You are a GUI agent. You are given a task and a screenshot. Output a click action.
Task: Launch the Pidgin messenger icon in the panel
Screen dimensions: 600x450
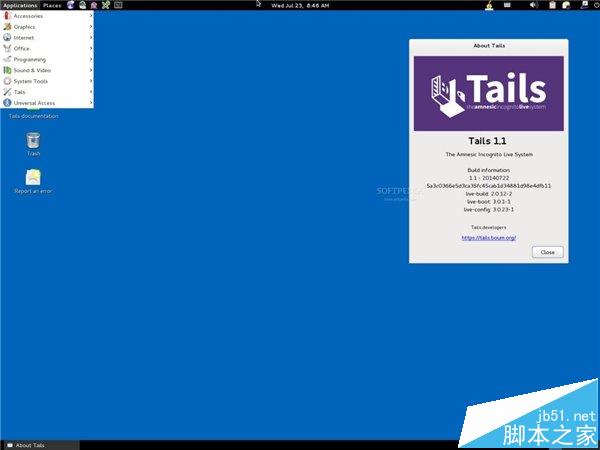[94, 5]
